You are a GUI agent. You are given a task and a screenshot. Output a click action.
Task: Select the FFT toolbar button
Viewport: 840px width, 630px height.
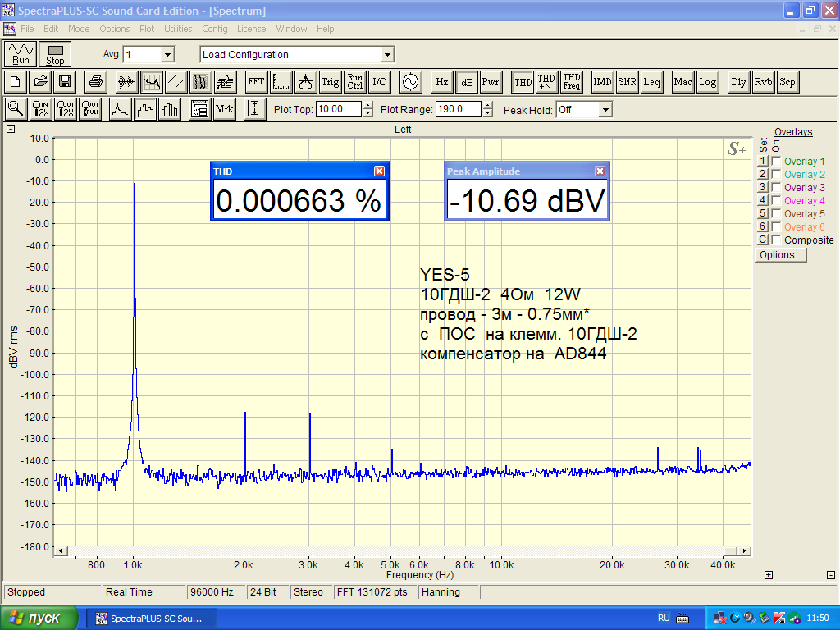[256, 82]
